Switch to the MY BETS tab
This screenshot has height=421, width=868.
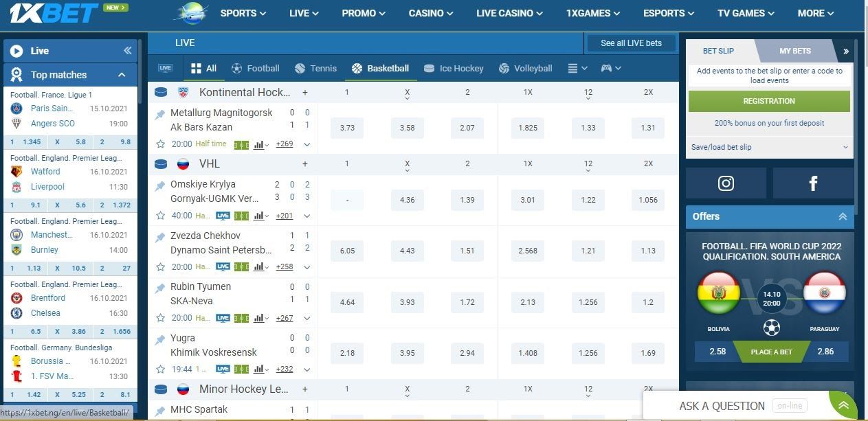pyautogui.click(x=794, y=51)
